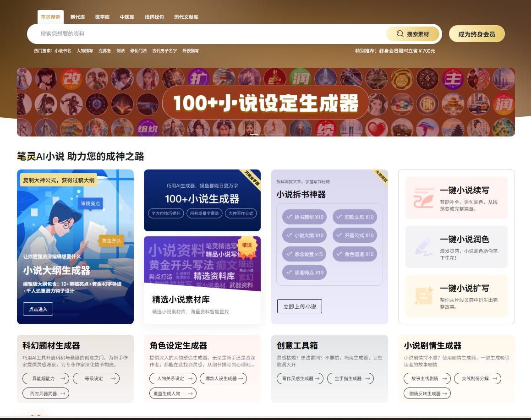The image size is (531, 420).
Task: Open the 一键小说扩写 title
Action: pyautogui.click(x=465, y=289)
